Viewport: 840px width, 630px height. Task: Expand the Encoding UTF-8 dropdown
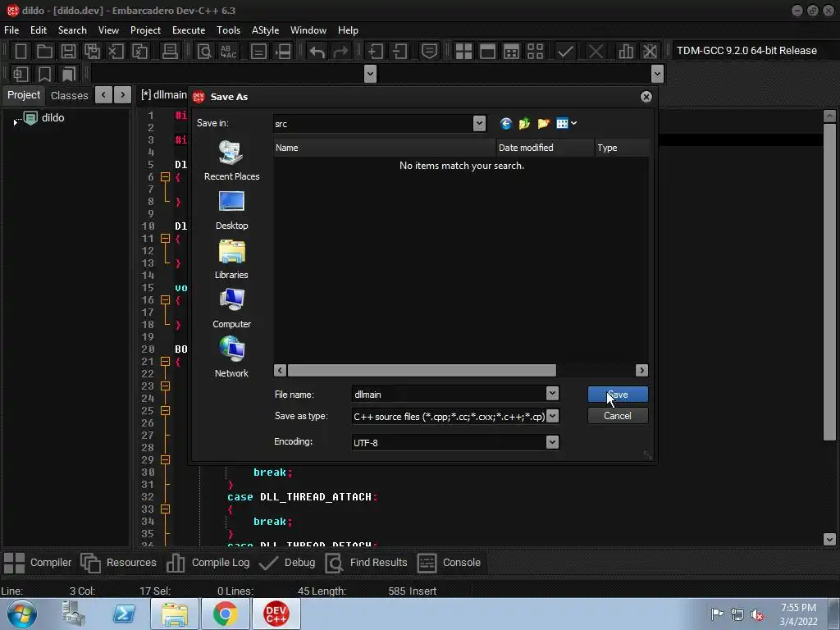552,442
